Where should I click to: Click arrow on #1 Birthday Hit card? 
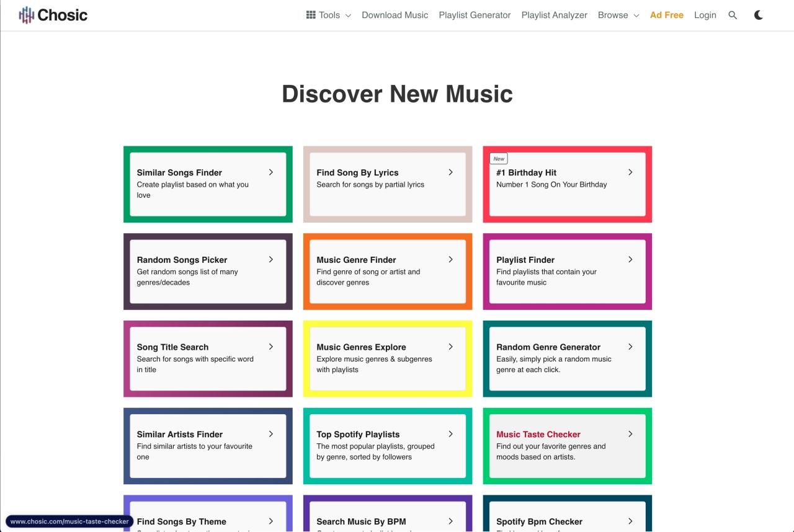630,172
